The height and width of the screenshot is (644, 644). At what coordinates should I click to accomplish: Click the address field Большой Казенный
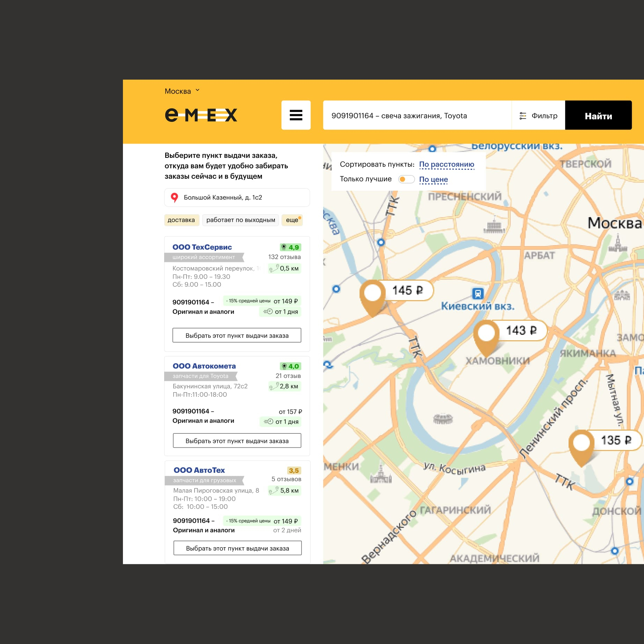[237, 198]
